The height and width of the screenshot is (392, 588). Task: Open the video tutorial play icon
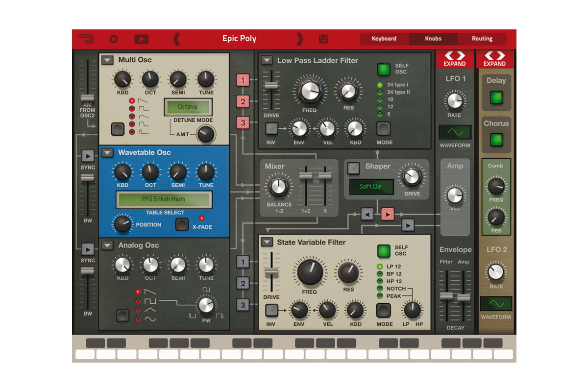pos(141,39)
